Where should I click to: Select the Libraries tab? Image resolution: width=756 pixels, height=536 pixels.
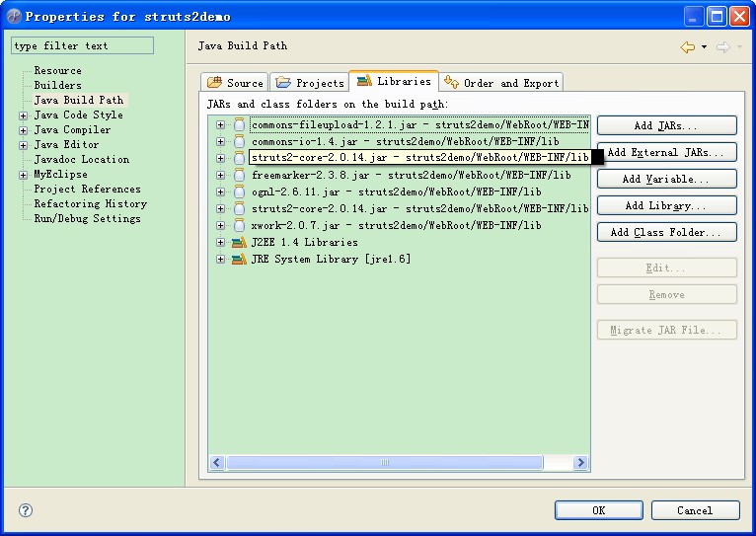394,81
